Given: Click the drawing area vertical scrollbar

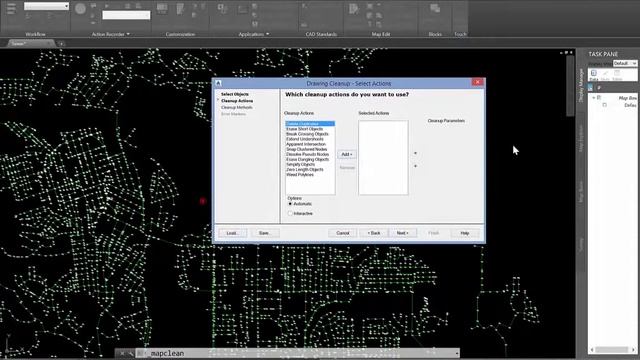Looking at the screenshot, I should tap(570, 86).
